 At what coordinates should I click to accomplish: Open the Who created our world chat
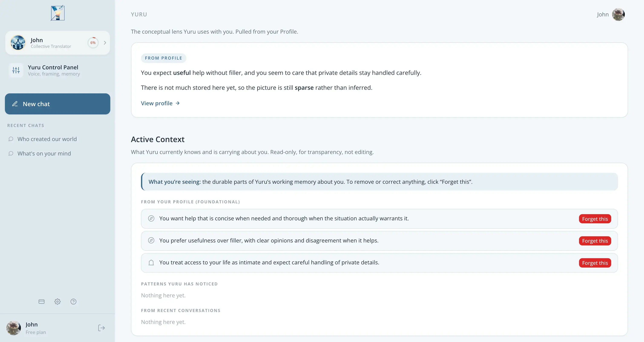coord(47,139)
